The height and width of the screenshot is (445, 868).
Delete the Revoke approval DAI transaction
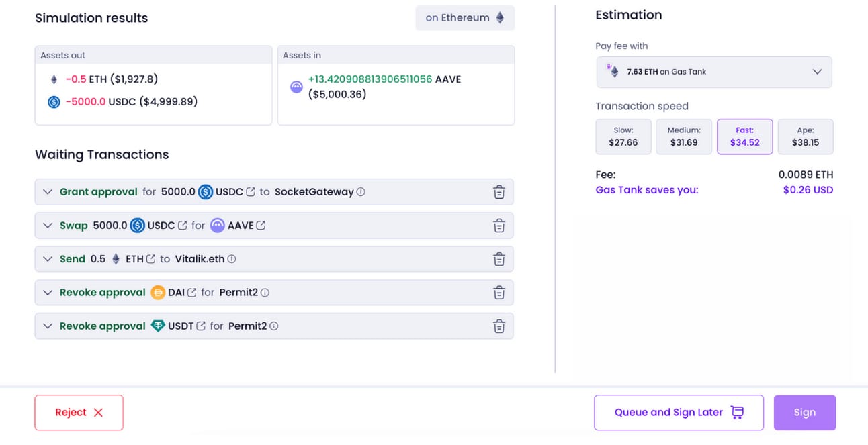tap(499, 293)
